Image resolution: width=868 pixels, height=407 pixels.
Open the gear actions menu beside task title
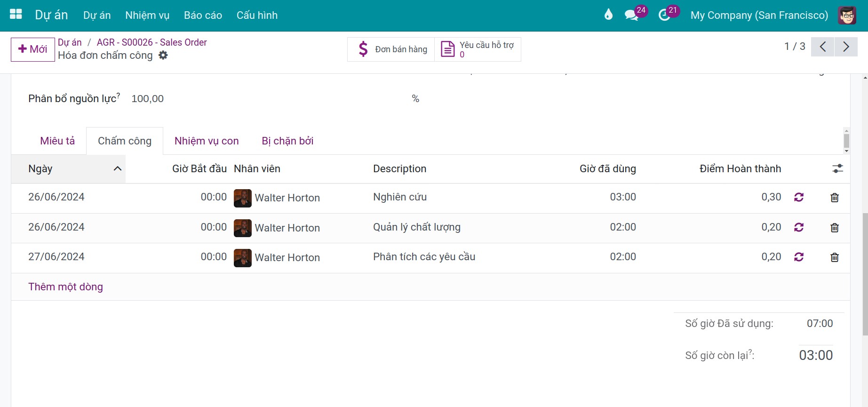point(163,56)
